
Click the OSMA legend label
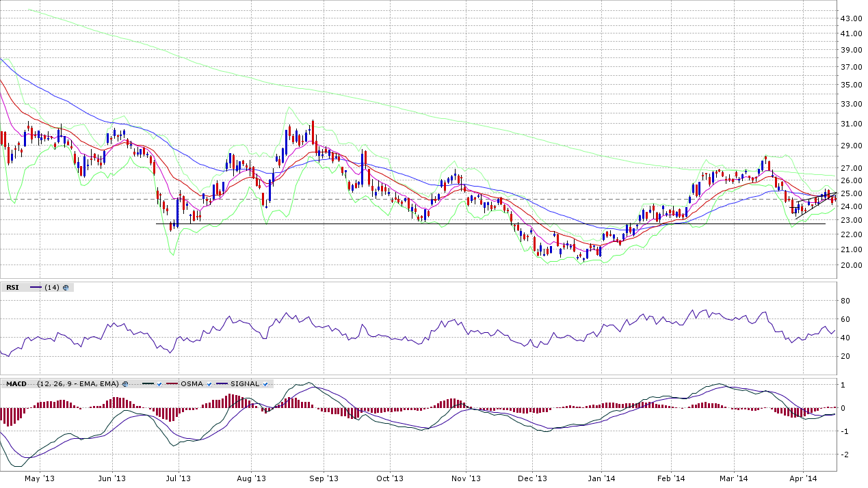[x=192, y=384]
